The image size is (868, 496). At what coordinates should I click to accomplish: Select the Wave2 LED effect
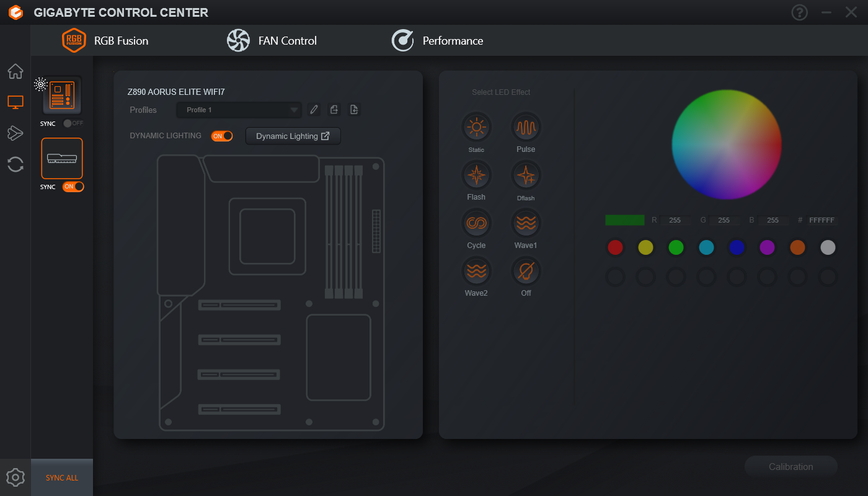476,271
